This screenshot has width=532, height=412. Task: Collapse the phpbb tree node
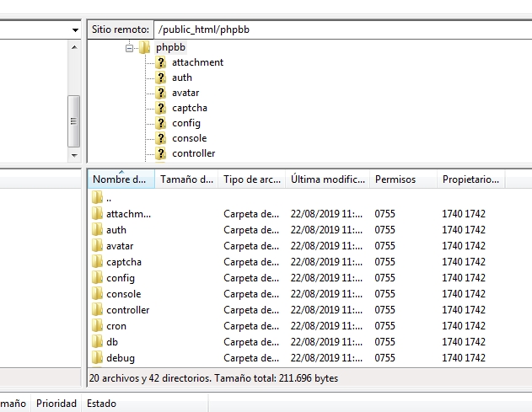130,48
